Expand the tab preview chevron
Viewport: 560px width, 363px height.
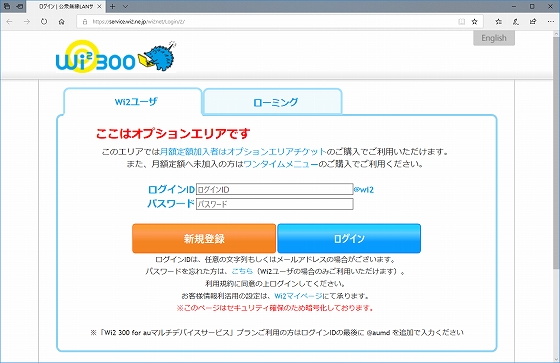pyautogui.click(x=125, y=6)
